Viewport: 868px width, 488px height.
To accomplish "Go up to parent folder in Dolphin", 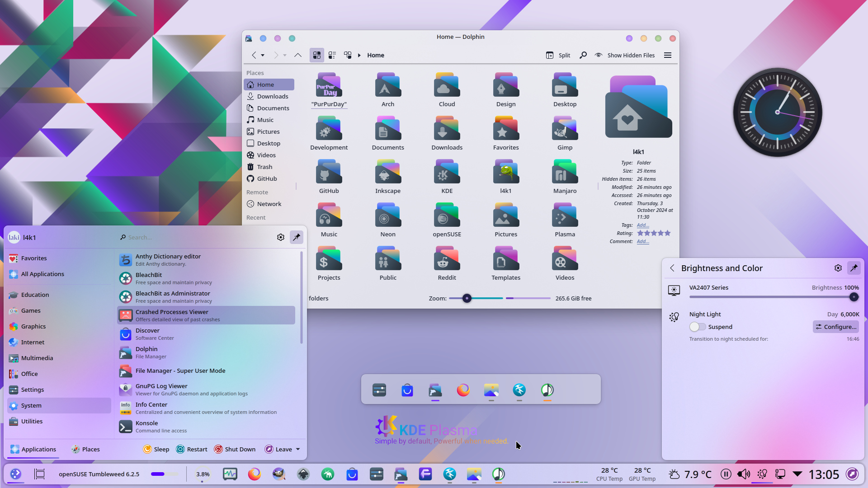I will click(x=298, y=55).
